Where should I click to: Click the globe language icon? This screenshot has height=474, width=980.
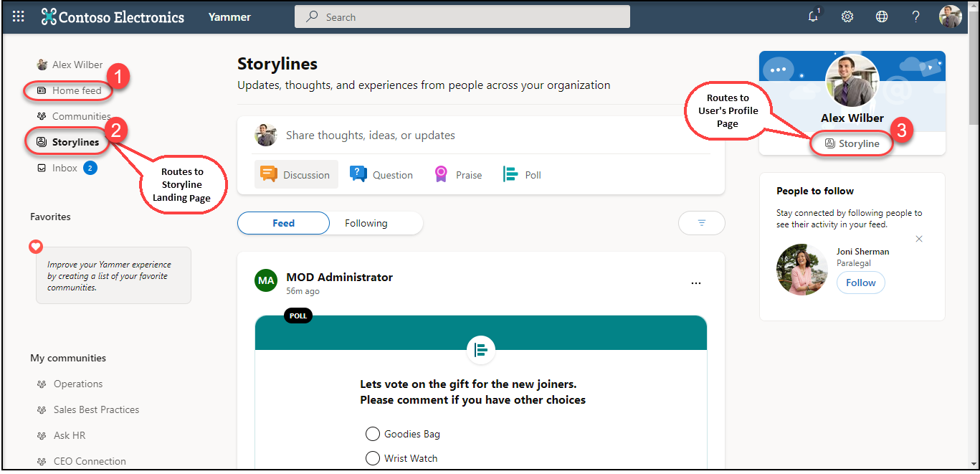click(882, 17)
